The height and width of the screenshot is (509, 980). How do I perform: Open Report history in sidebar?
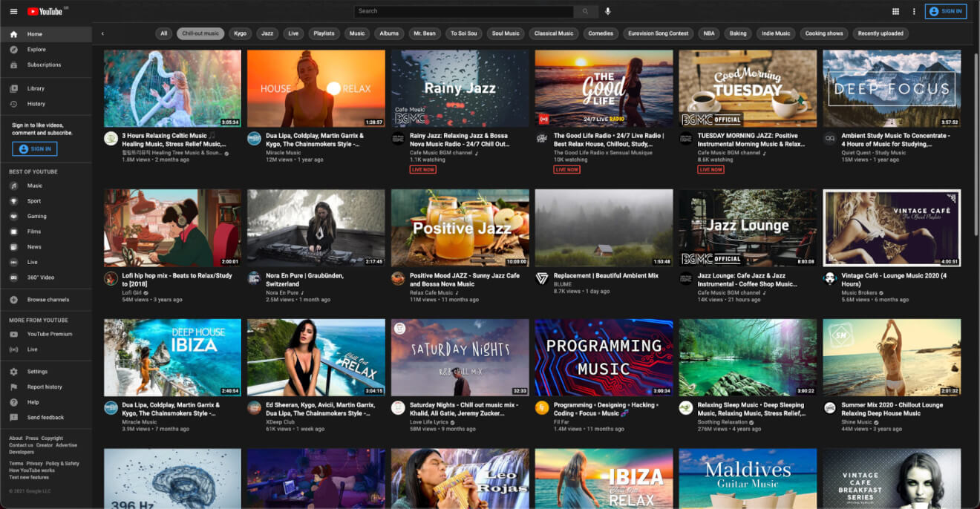pos(46,387)
